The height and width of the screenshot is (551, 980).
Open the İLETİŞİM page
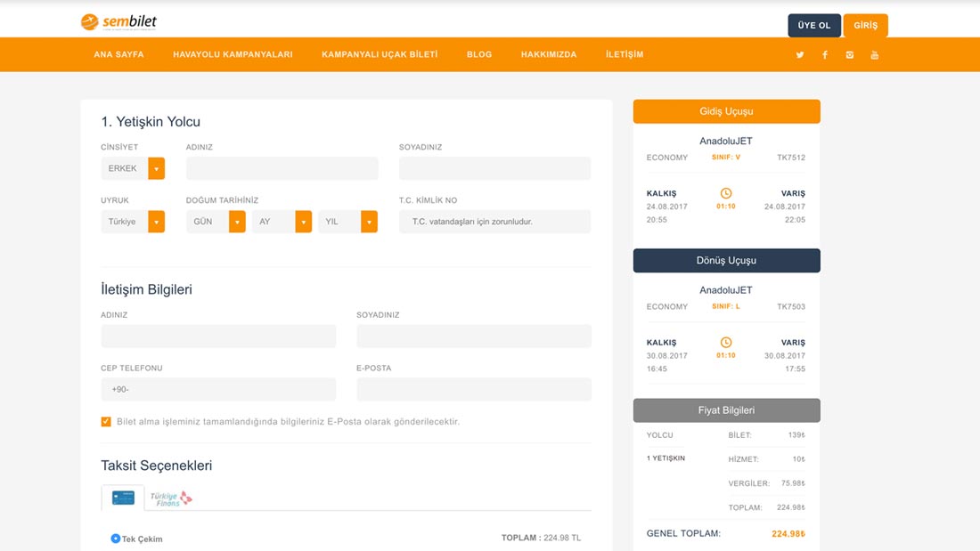click(624, 54)
